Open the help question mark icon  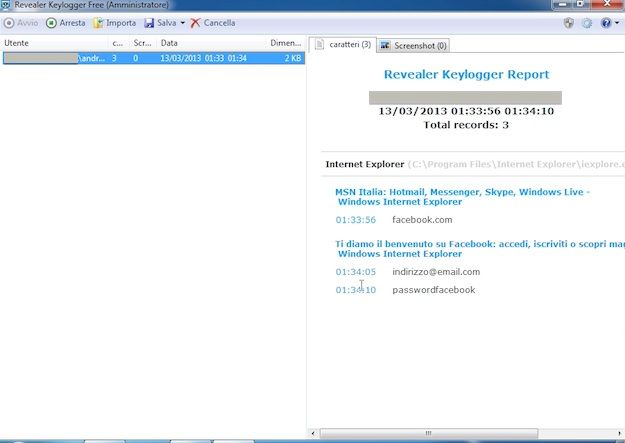point(605,23)
